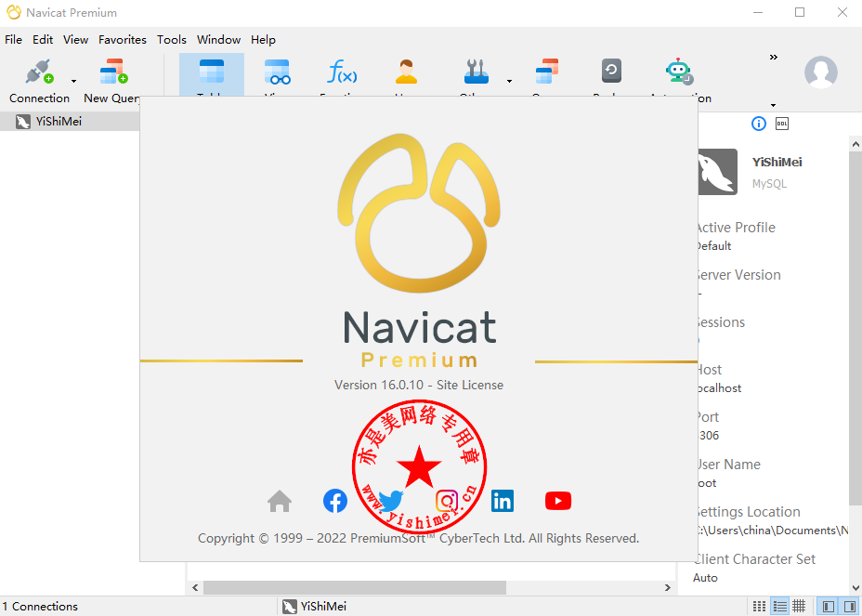This screenshot has height=616, width=862.
Task: Select the Others tools toolbar icon
Action: pyautogui.click(x=477, y=72)
